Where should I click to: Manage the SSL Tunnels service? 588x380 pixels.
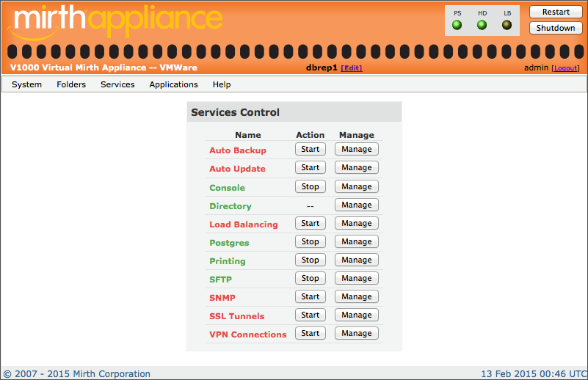(x=357, y=315)
